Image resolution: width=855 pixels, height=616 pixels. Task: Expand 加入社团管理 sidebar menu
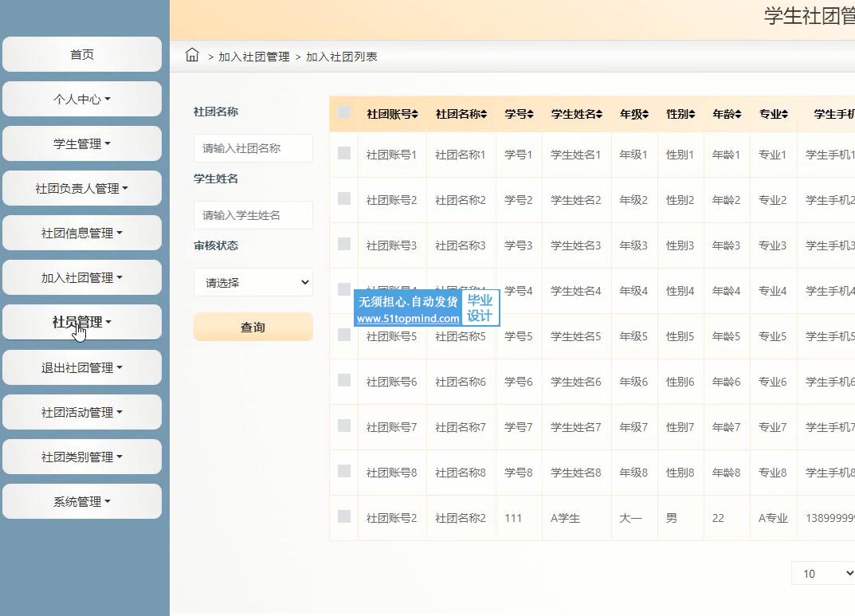point(82,278)
